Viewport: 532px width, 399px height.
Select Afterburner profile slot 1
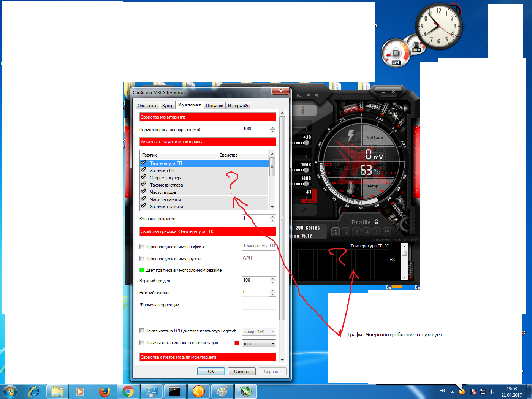click(x=336, y=232)
